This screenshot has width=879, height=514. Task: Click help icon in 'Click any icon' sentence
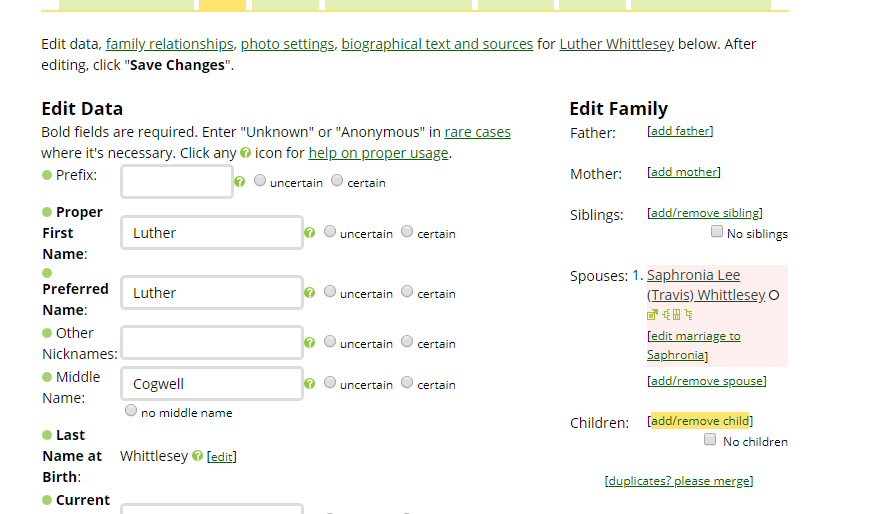pyautogui.click(x=246, y=152)
